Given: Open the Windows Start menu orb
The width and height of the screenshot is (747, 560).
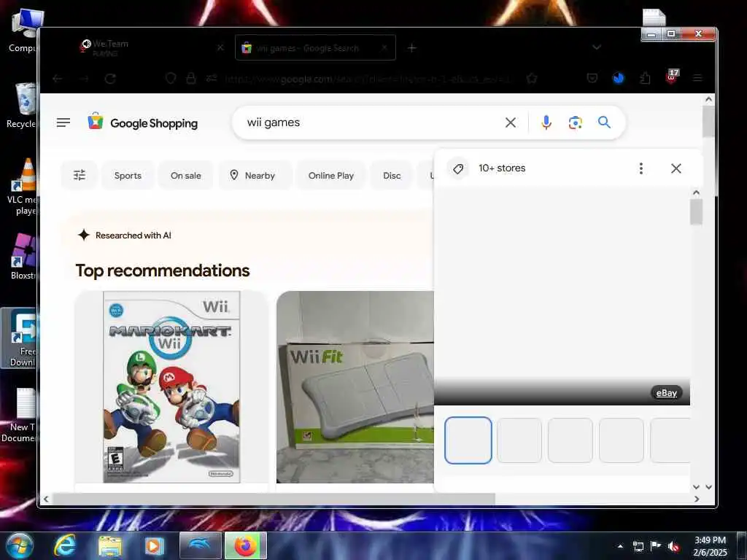Looking at the screenshot, I should point(20,545).
